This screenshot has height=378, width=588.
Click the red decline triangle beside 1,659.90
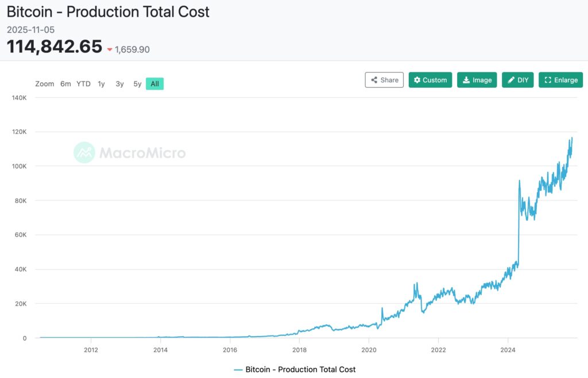(x=110, y=49)
